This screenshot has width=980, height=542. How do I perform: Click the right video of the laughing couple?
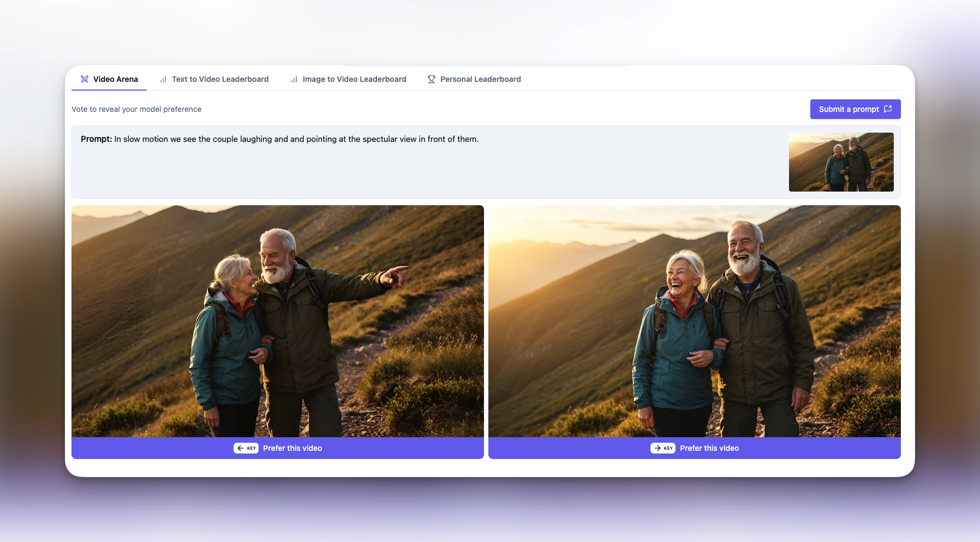coord(694,321)
